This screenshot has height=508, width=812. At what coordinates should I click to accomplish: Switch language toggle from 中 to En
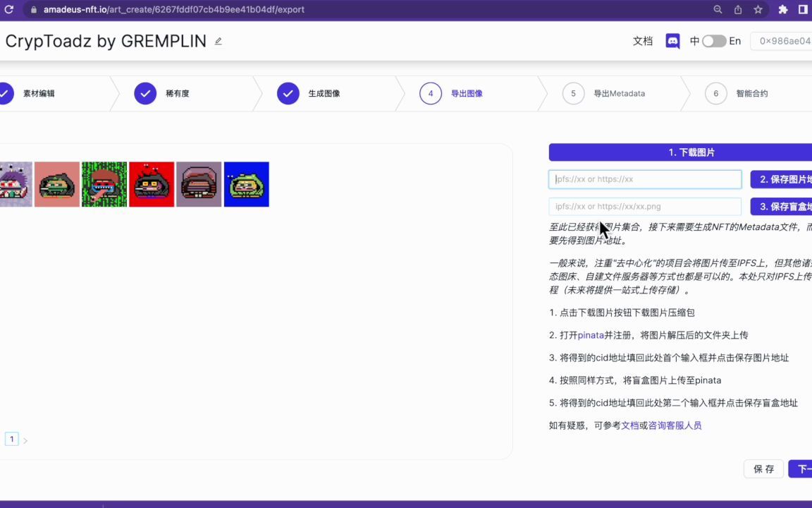tap(713, 41)
